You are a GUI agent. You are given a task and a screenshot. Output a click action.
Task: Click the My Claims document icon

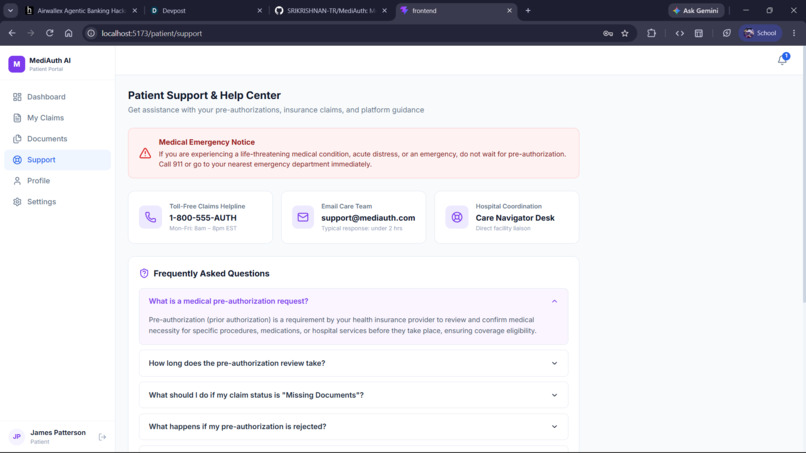tap(17, 118)
